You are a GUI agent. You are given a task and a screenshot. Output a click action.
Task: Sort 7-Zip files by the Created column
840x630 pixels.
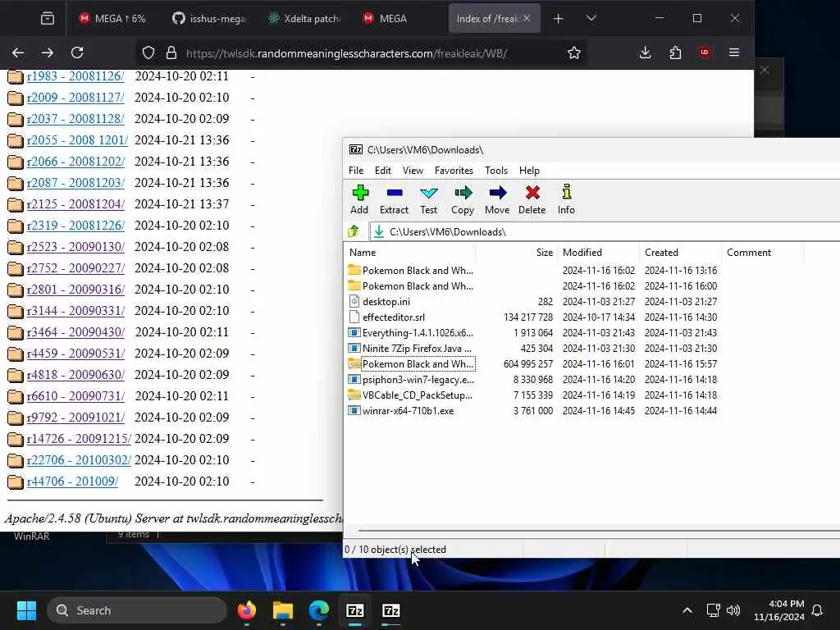(680, 253)
